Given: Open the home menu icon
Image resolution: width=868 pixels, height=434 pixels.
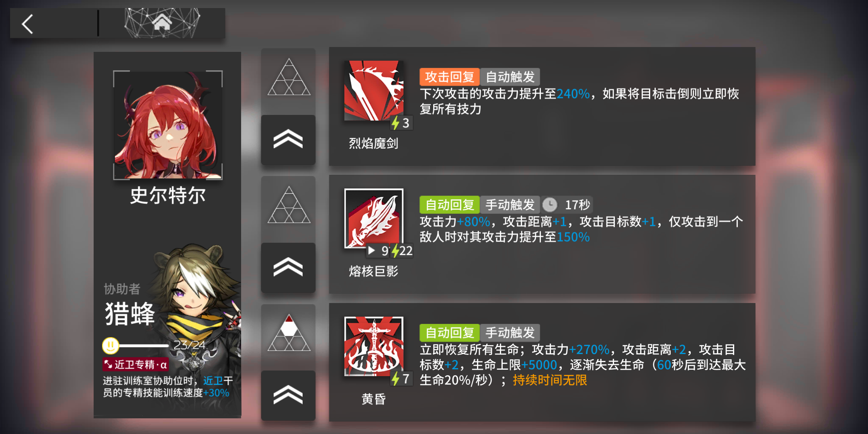Looking at the screenshot, I should pyautogui.click(x=162, y=23).
